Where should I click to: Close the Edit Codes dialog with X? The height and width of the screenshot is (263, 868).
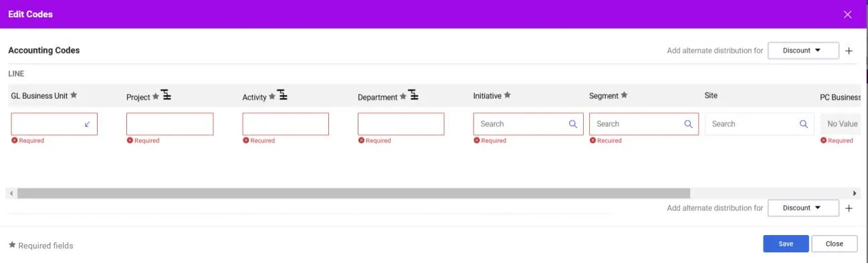point(848,14)
